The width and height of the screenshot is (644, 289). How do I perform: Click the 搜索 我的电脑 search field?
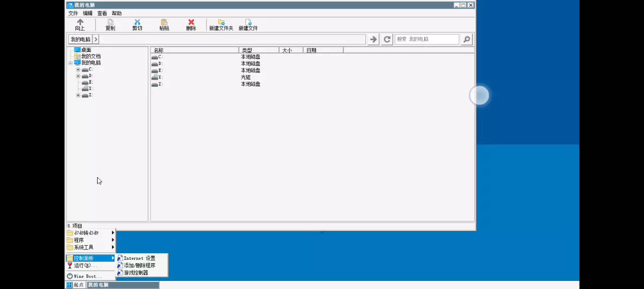(x=426, y=39)
